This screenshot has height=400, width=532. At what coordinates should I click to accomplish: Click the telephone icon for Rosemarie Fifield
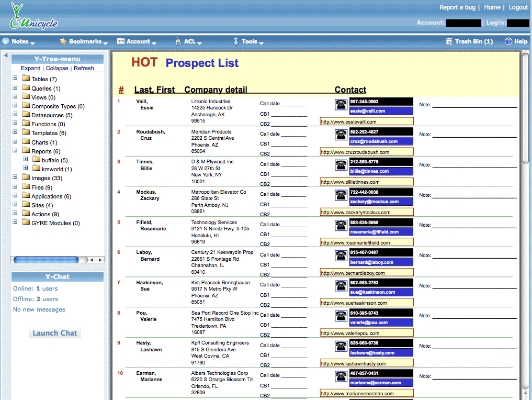(341, 225)
